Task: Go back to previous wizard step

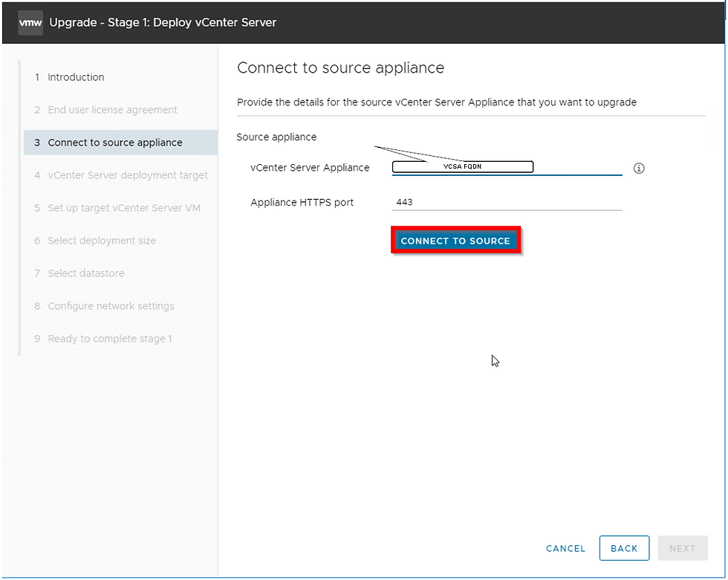Action: [x=624, y=548]
